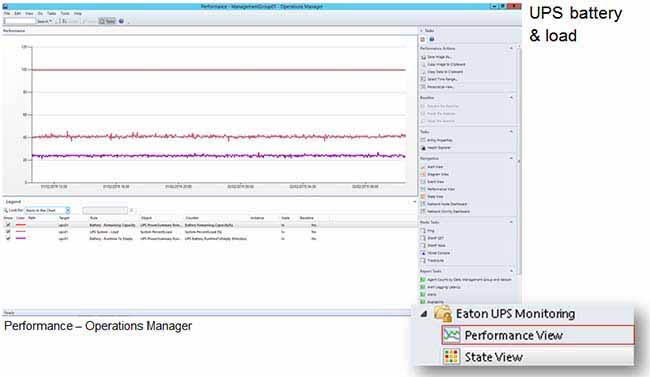
Task: Collapse the Eaton UPS Monitoring folder
Action: pyautogui.click(x=424, y=314)
